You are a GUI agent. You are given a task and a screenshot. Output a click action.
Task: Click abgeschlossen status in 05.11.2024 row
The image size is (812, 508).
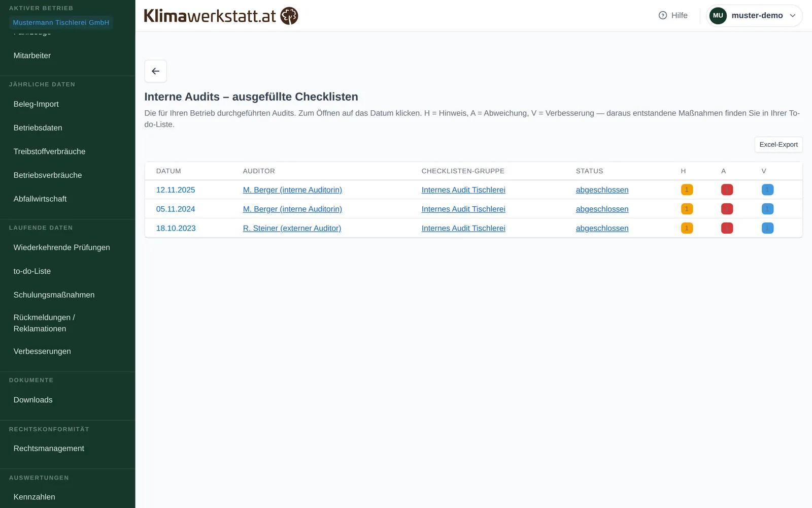(602, 209)
